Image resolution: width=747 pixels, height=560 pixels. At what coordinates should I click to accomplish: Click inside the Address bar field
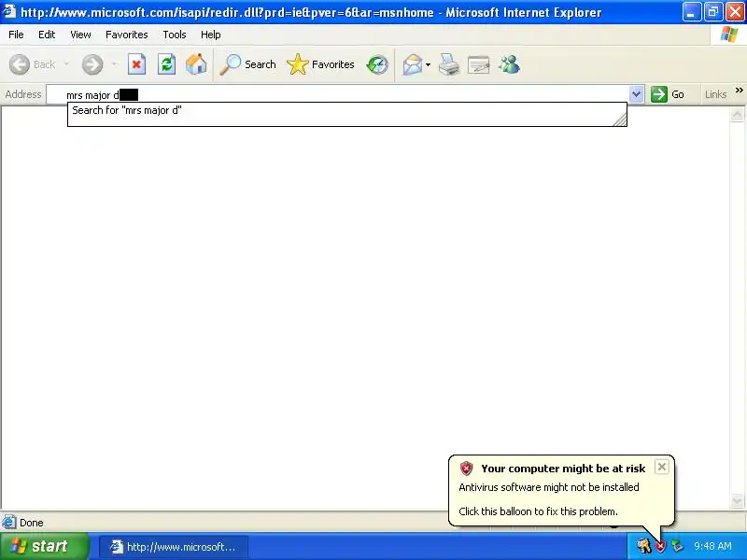[x=338, y=94]
